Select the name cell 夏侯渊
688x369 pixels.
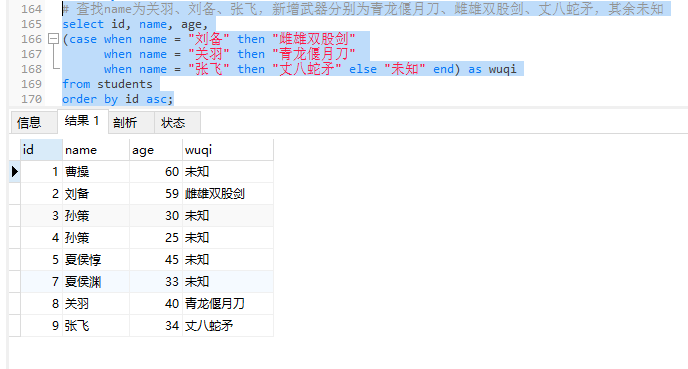pos(96,281)
